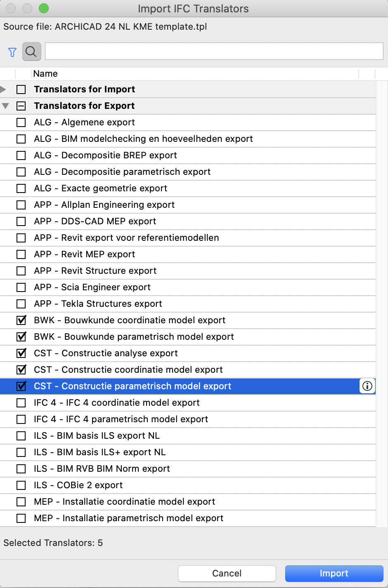Image resolution: width=388 pixels, height=588 pixels.
Task: Click the search text input field
Action: (214, 51)
